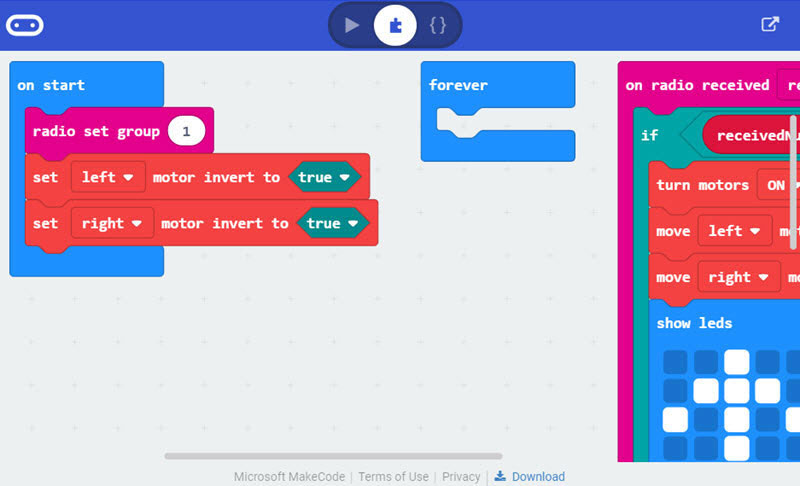
Task: Open project in new window icon
Action: pyautogui.click(x=770, y=24)
